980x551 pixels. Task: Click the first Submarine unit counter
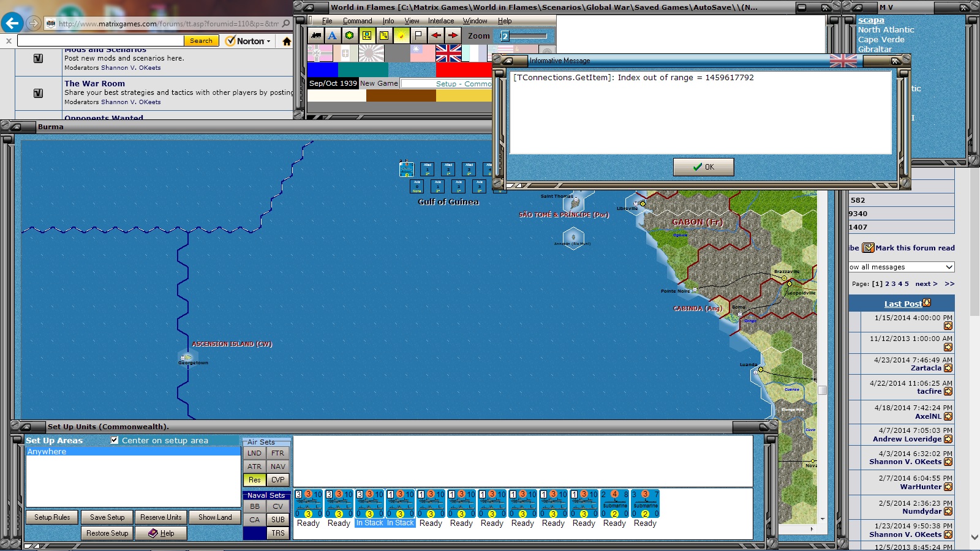tap(615, 504)
